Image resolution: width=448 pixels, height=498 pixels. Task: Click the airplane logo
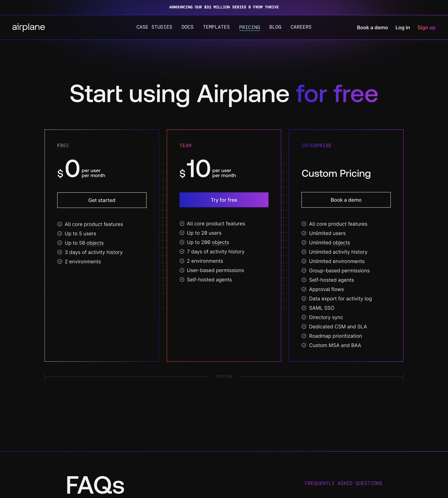[29, 27]
